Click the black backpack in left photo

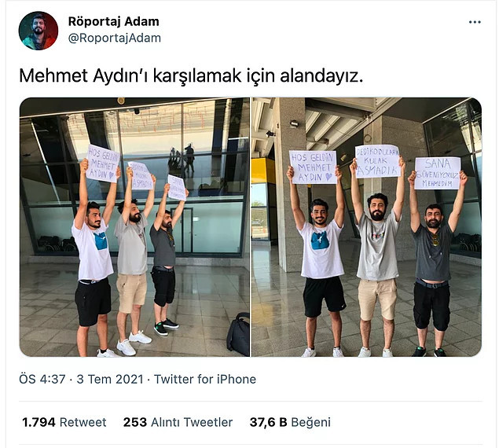(238, 334)
